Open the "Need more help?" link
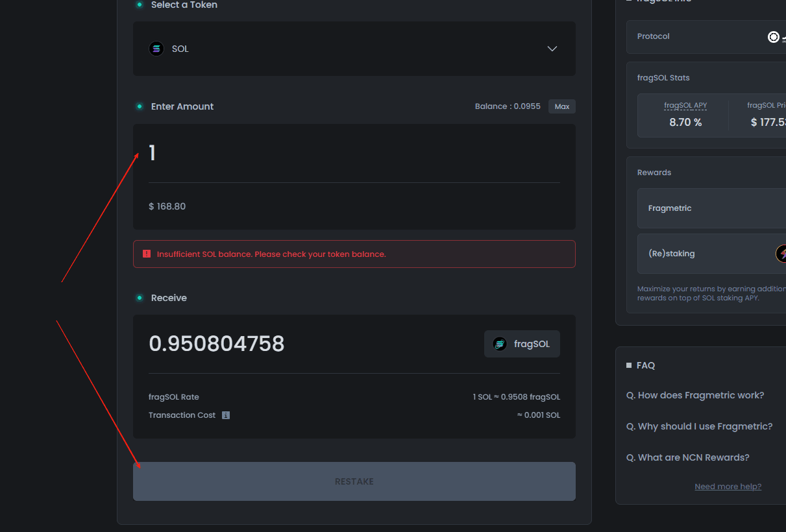786x532 pixels. point(728,486)
